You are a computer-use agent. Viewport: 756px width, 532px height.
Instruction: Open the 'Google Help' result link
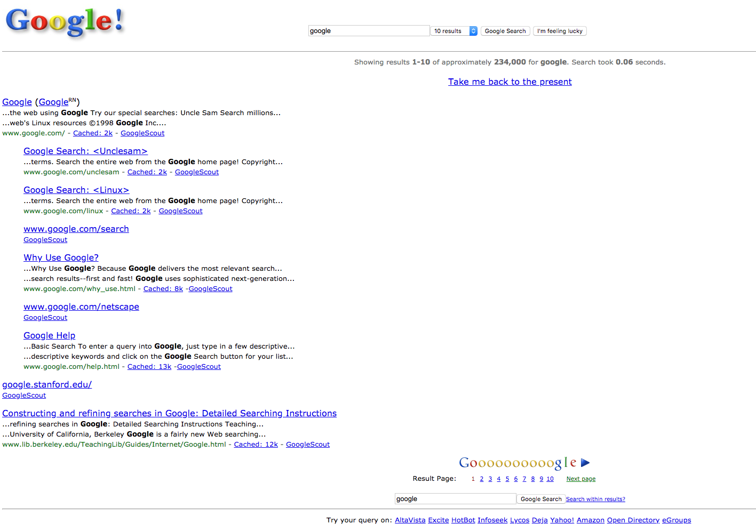pyautogui.click(x=49, y=335)
